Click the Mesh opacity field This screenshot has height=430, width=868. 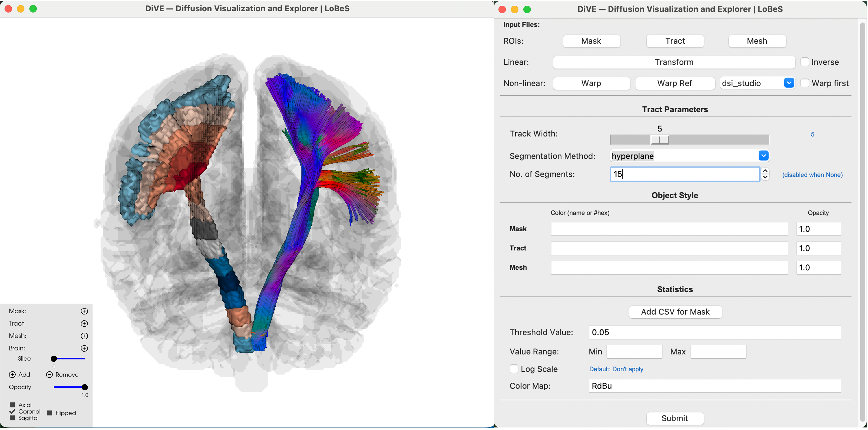[x=818, y=267]
